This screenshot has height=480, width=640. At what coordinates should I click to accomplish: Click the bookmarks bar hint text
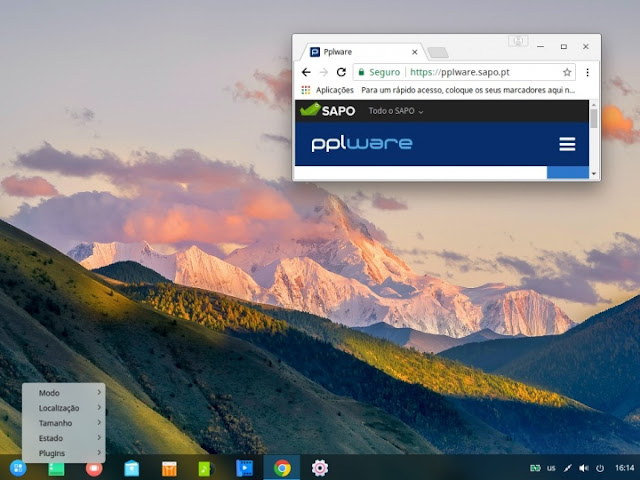coord(468,90)
